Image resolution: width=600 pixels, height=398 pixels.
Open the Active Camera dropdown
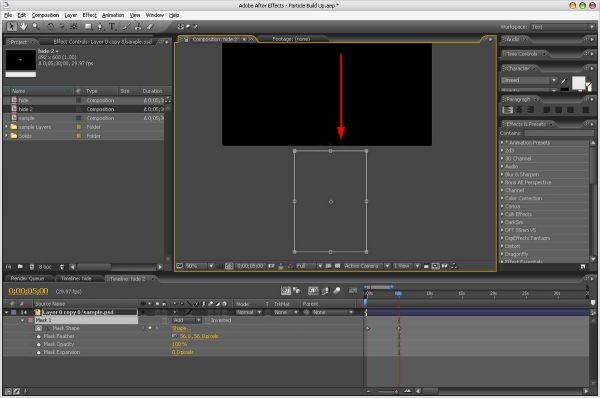coord(367,266)
